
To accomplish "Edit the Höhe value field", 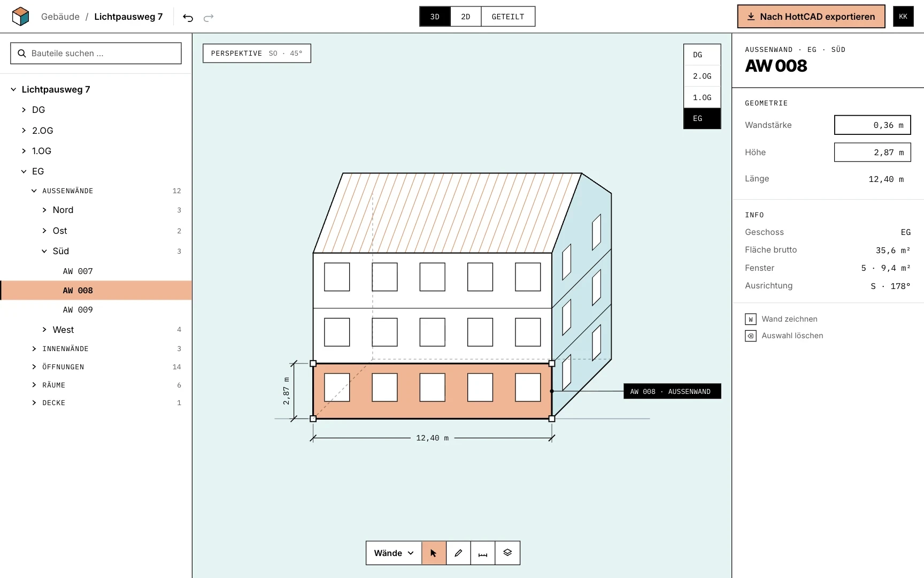I will click(872, 153).
